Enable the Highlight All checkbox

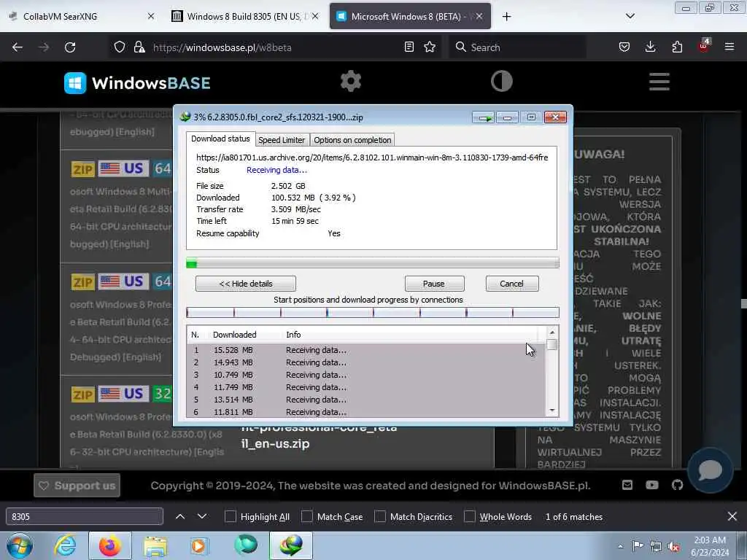tap(230, 517)
